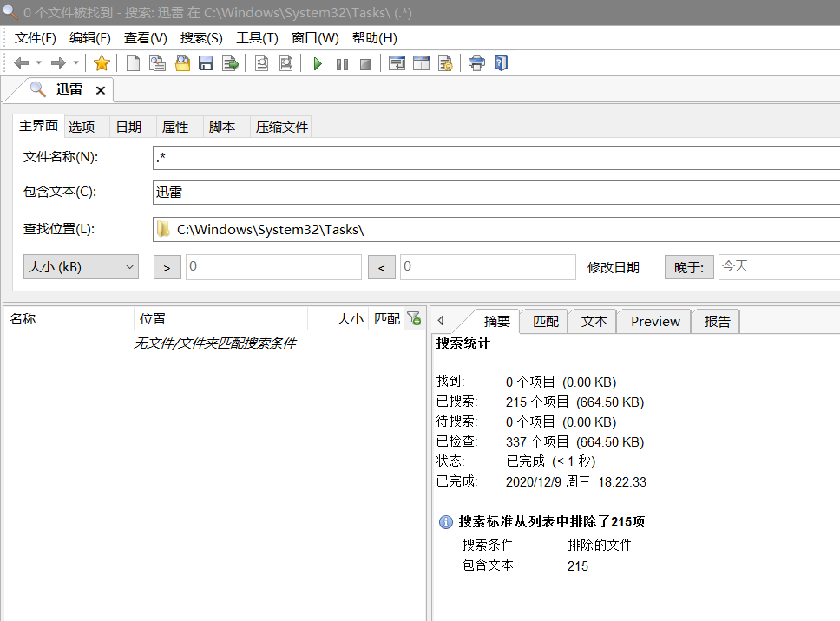Click the > size comparison button
This screenshot has height=621, width=840.
(x=167, y=266)
